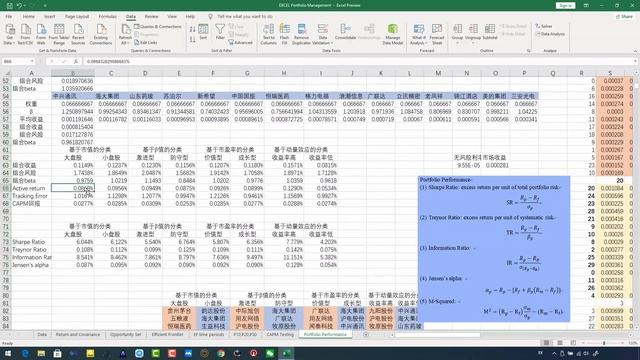Open Queries & Connections pane

[158, 27]
